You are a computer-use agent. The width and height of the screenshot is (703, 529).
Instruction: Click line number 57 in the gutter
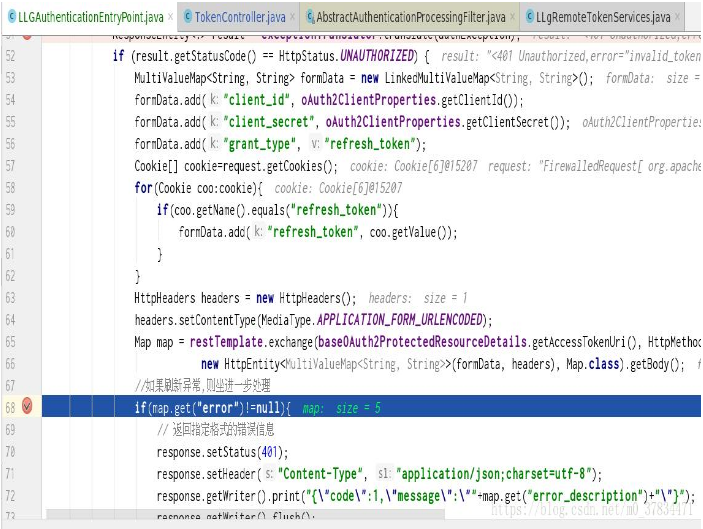coord(10,166)
